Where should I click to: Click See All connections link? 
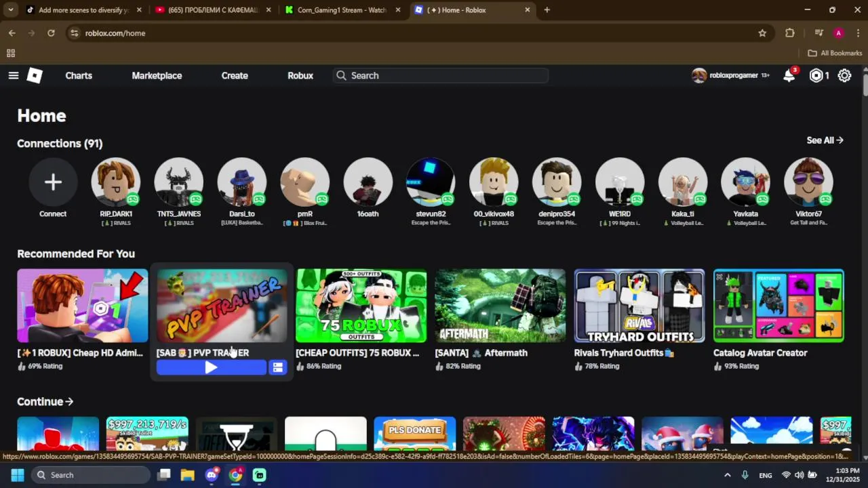(x=825, y=140)
